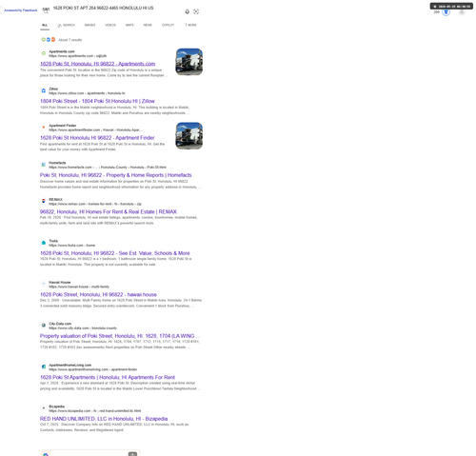This screenshot has height=456, width=476.
Task: Open Trulia '1628 Poki St' Est. Value result
Action: click(115, 253)
